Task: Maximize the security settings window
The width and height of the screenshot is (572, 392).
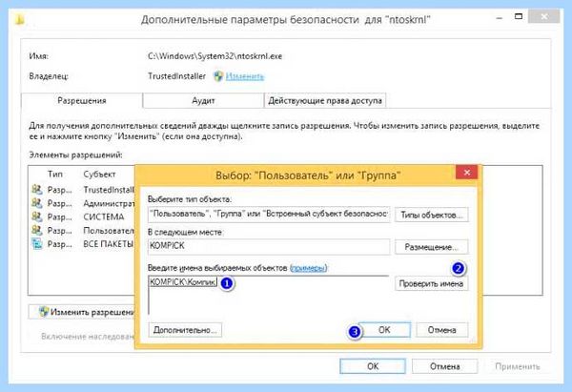Action: (x=519, y=17)
